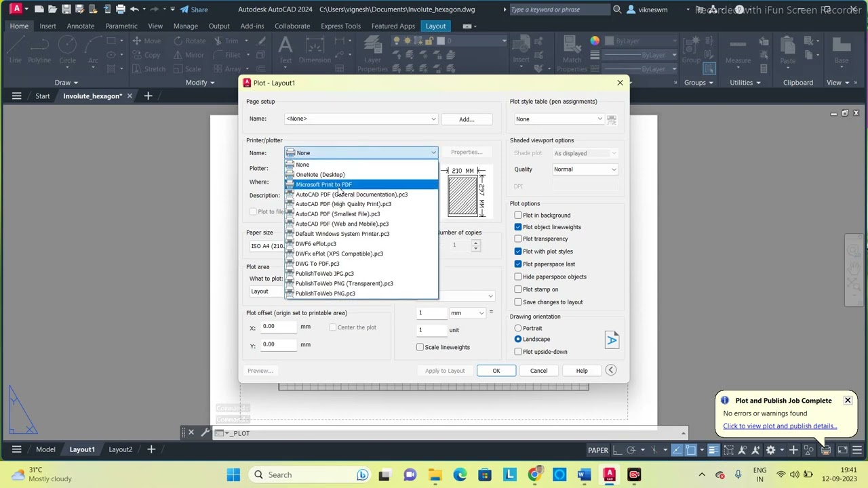Edit the Y plot offset field
The image size is (868, 488).
[279, 345]
